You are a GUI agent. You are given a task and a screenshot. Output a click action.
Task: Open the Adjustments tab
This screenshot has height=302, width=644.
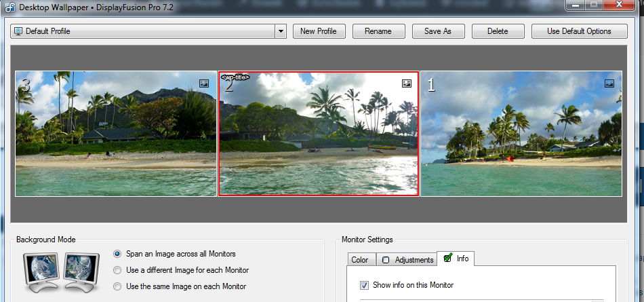pyautogui.click(x=407, y=260)
